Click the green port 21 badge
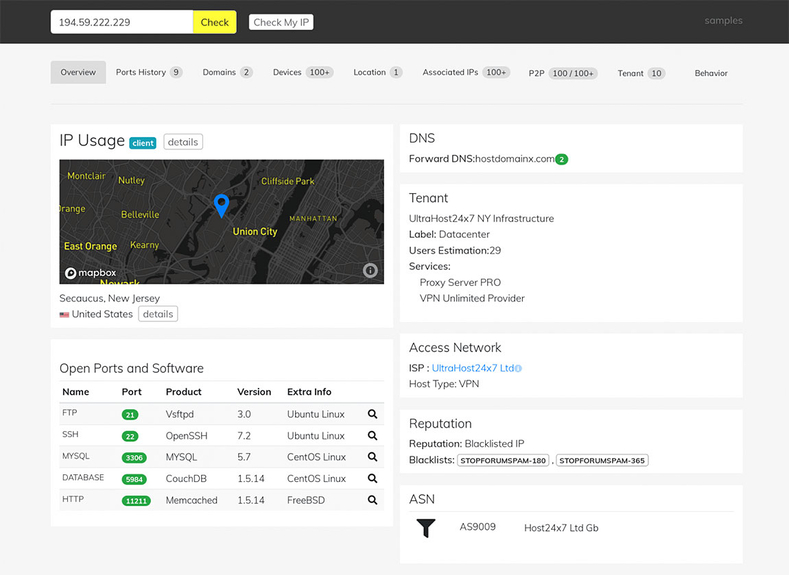789x575 pixels. pyautogui.click(x=130, y=415)
